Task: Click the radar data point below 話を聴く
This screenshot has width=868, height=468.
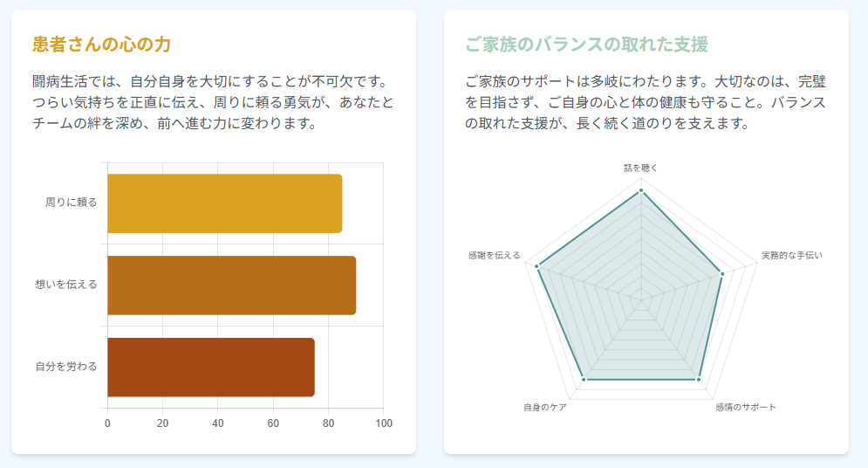Action: point(641,190)
